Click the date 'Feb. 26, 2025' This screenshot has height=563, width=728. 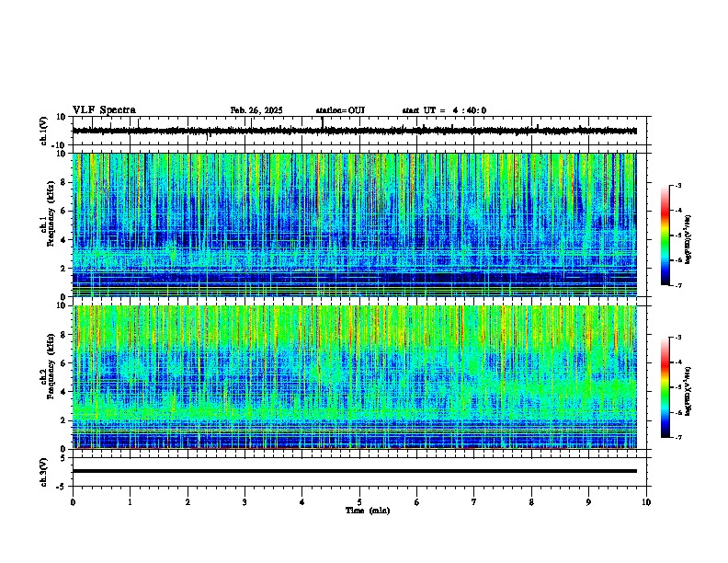pyautogui.click(x=256, y=110)
